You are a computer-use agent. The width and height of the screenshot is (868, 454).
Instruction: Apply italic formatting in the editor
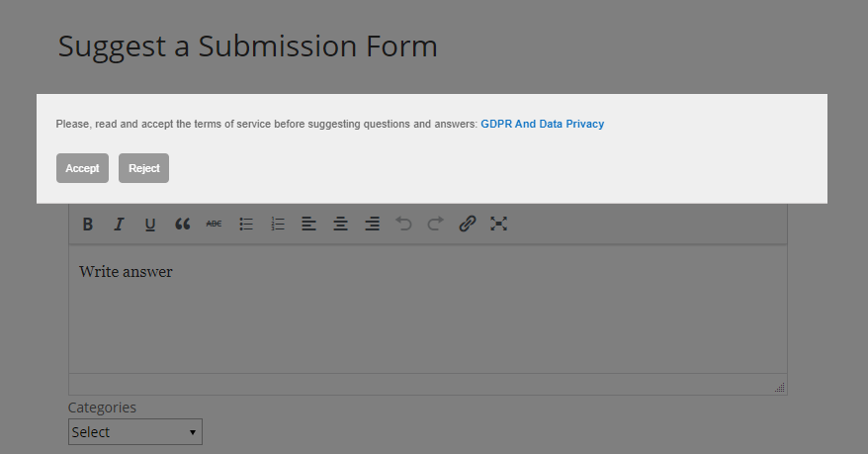(119, 225)
